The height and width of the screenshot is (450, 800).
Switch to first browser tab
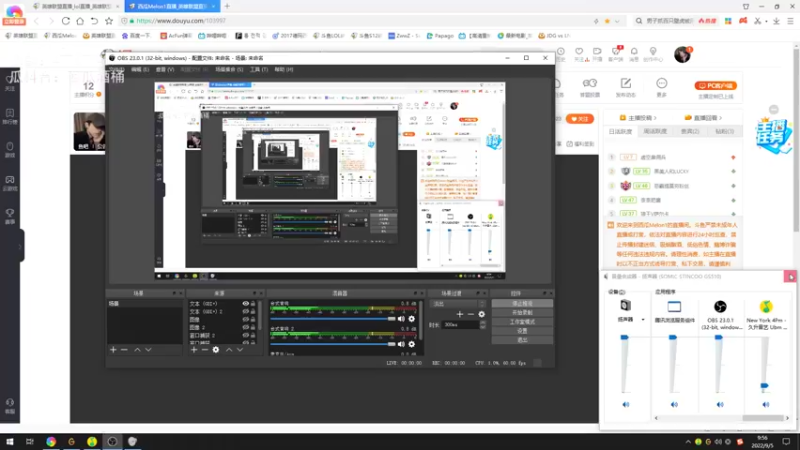tap(76, 6)
